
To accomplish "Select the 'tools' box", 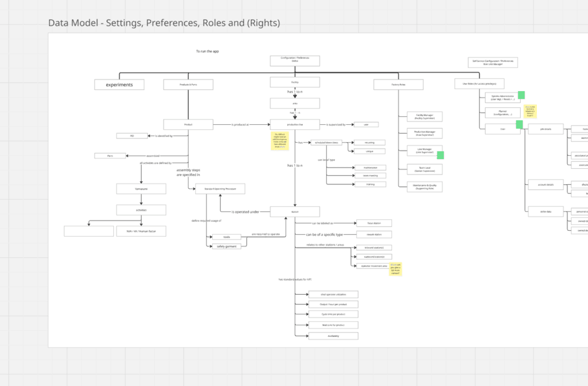I will (x=226, y=237).
